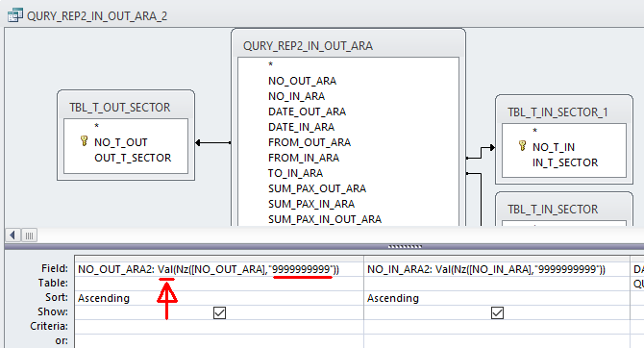Click the NO_OUT_ARA2 field expression cell

219,269
